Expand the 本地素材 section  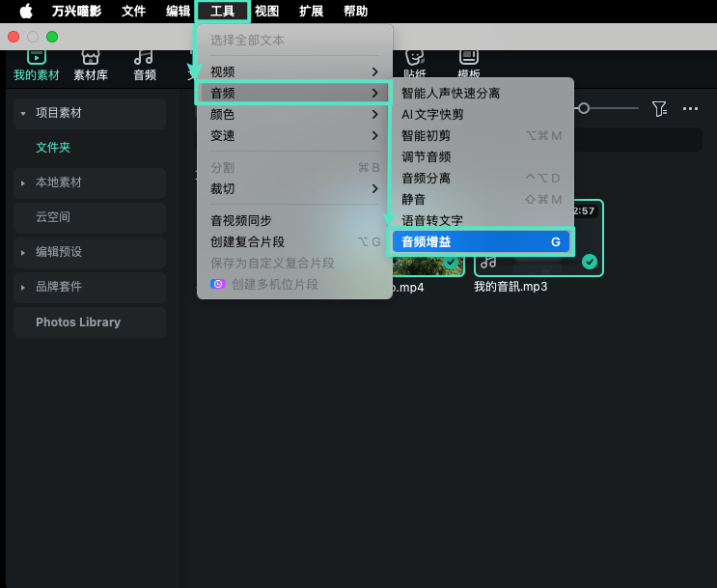pyautogui.click(x=23, y=183)
